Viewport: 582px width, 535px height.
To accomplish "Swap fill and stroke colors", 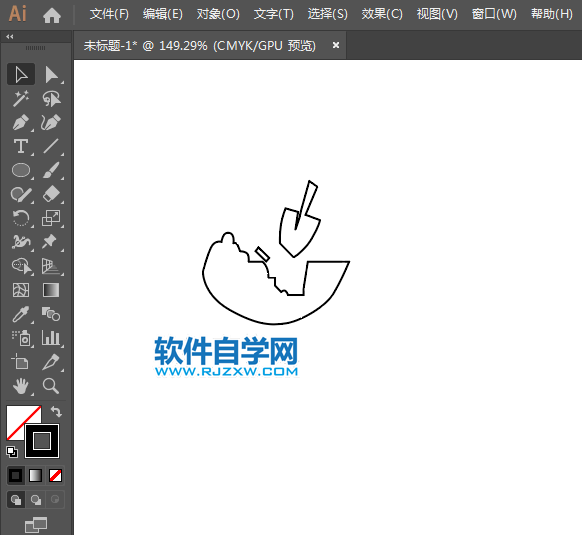I will 56,411.
